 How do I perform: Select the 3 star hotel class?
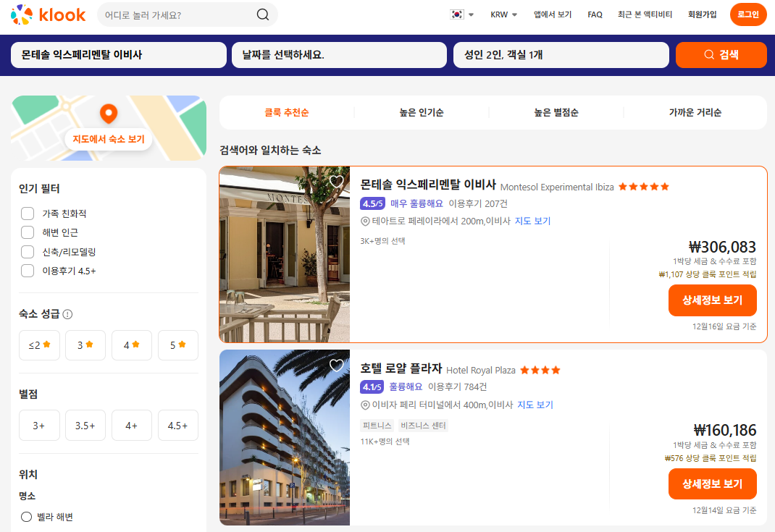[85, 345]
